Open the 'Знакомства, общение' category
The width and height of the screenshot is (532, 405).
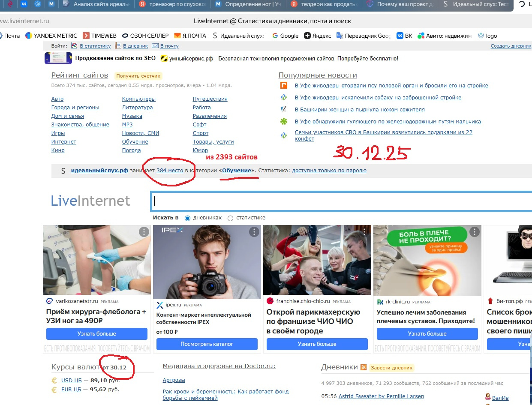80,125
